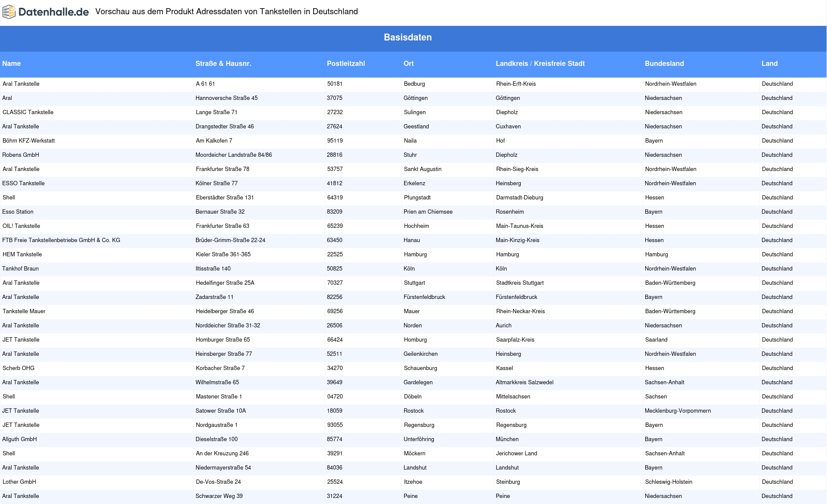Image resolution: width=827 pixels, height=504 pixels.
Task: Click address Lange Straße 71
Action: pos(217,112)
